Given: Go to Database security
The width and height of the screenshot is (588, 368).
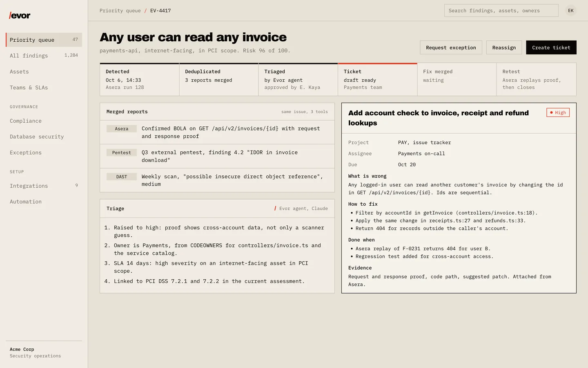Looking at the screenshot, I should coord(44,137).
